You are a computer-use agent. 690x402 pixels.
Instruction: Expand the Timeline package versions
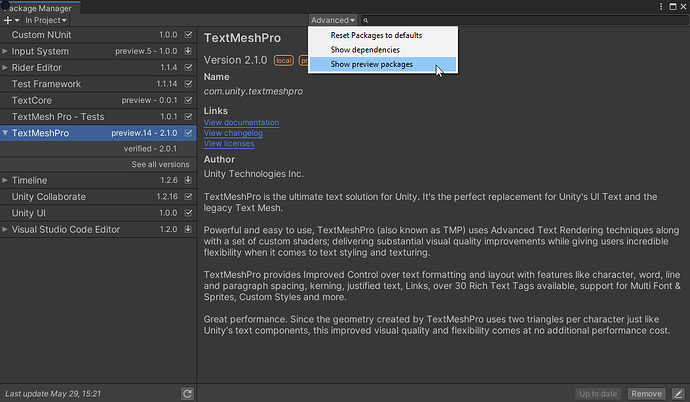pos(6,181)
